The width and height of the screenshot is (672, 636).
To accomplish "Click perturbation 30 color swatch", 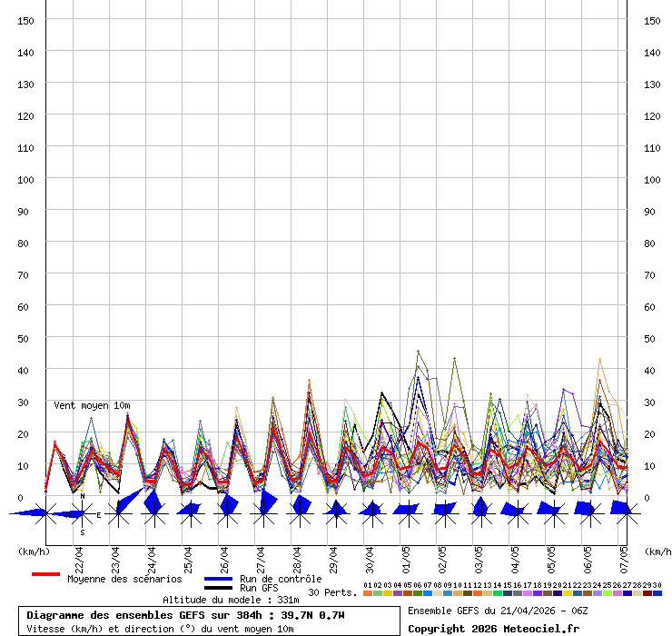I will [657, 593].
